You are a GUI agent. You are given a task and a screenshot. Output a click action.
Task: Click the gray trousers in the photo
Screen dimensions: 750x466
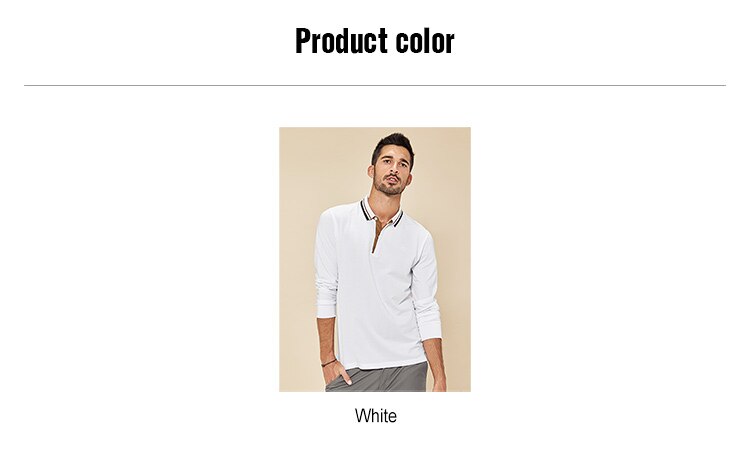(378, 378)
